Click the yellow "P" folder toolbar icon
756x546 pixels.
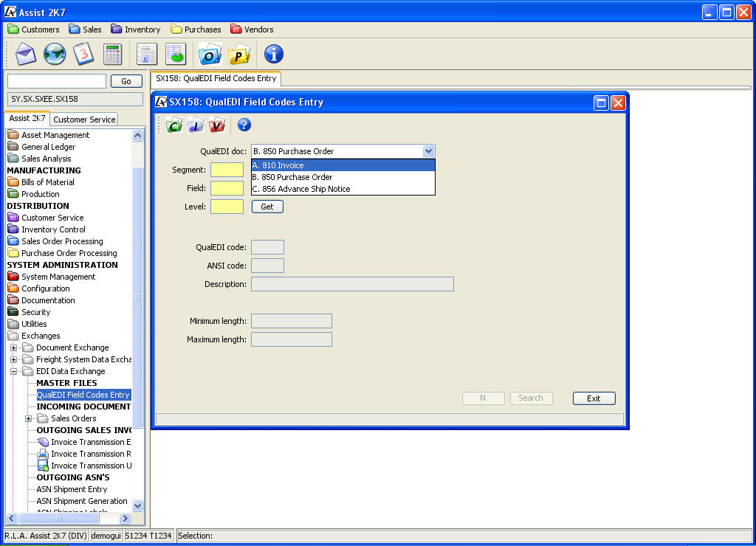click(238, 54)
